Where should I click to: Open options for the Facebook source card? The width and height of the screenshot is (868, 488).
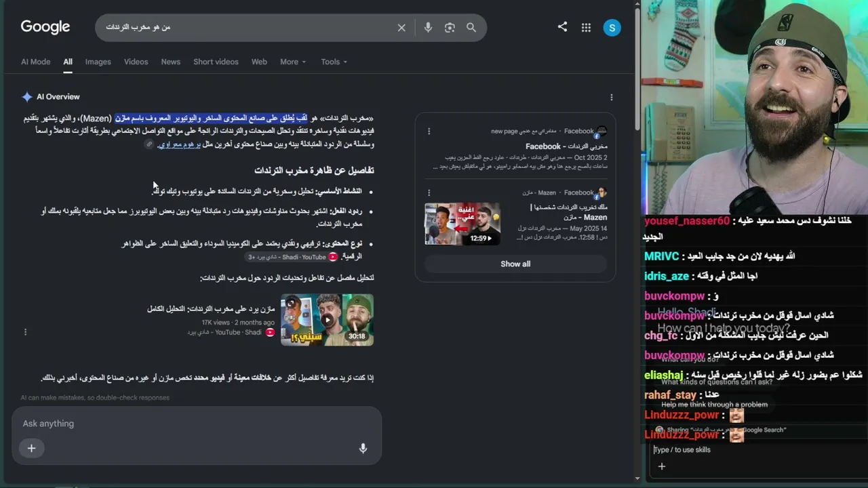(x=429, y=131)
